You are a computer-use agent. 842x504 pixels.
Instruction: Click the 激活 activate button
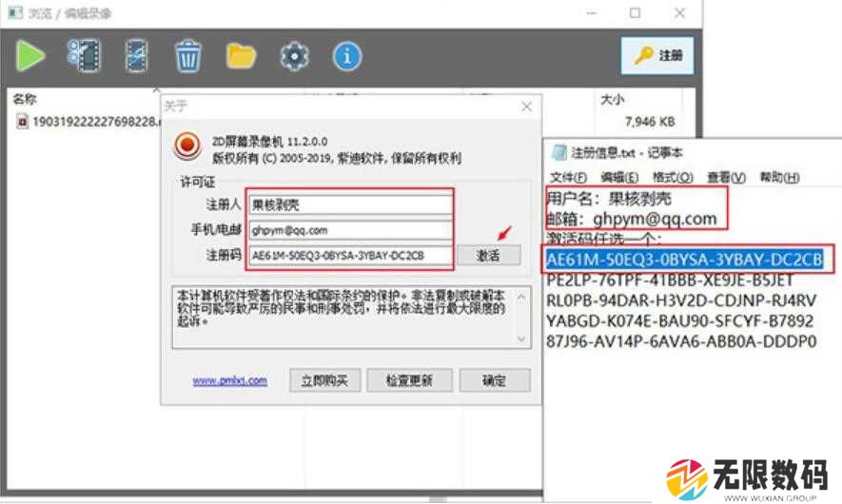point(489,256)
